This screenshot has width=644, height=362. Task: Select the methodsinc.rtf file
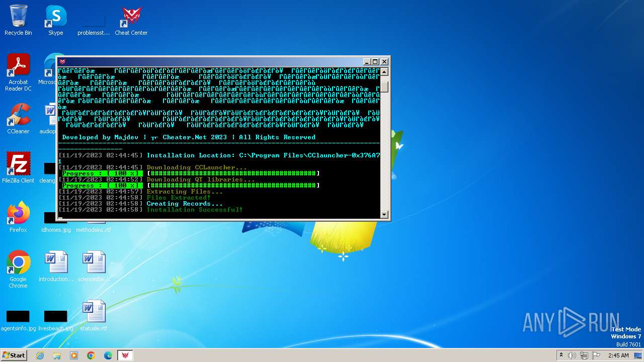[x=94, y=226]
